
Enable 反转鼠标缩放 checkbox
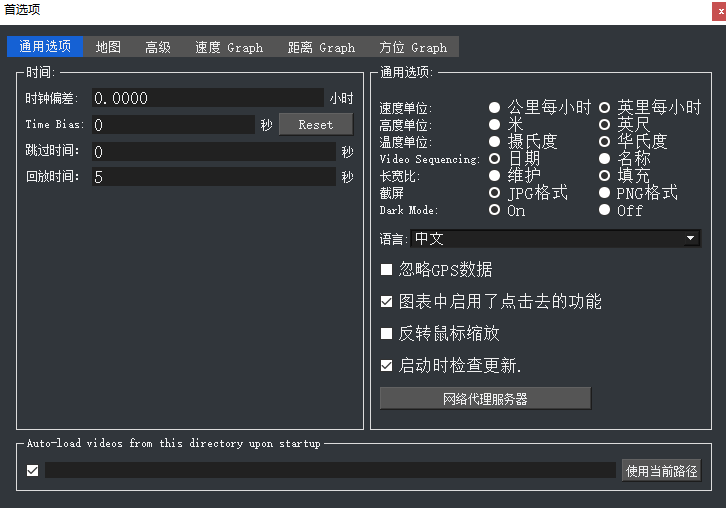386,333
